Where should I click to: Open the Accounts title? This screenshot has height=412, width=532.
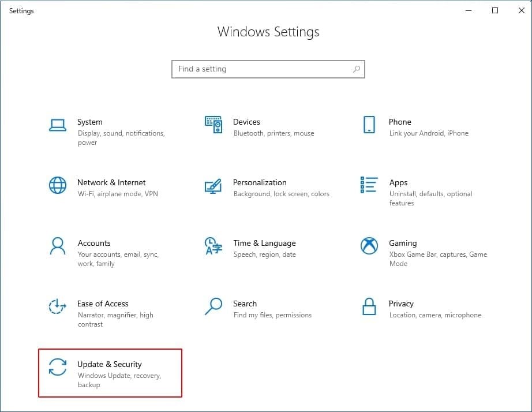(94, 243)
